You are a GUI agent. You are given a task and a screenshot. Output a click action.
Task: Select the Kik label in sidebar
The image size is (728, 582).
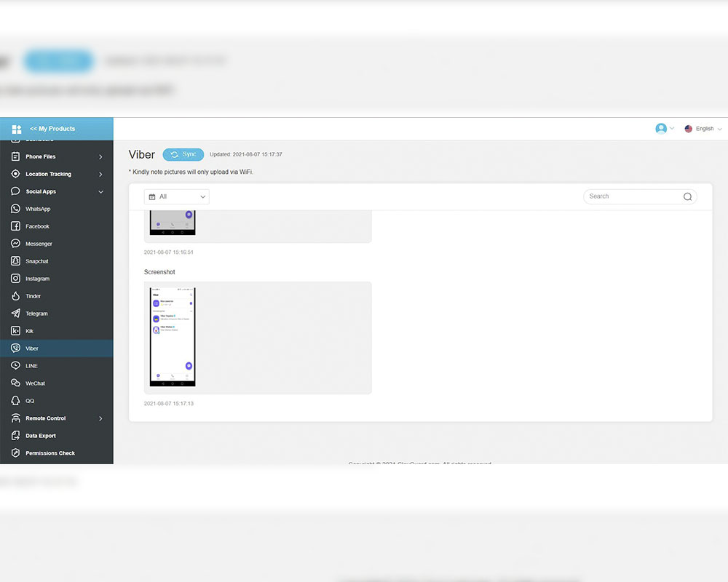click(29, 331)
